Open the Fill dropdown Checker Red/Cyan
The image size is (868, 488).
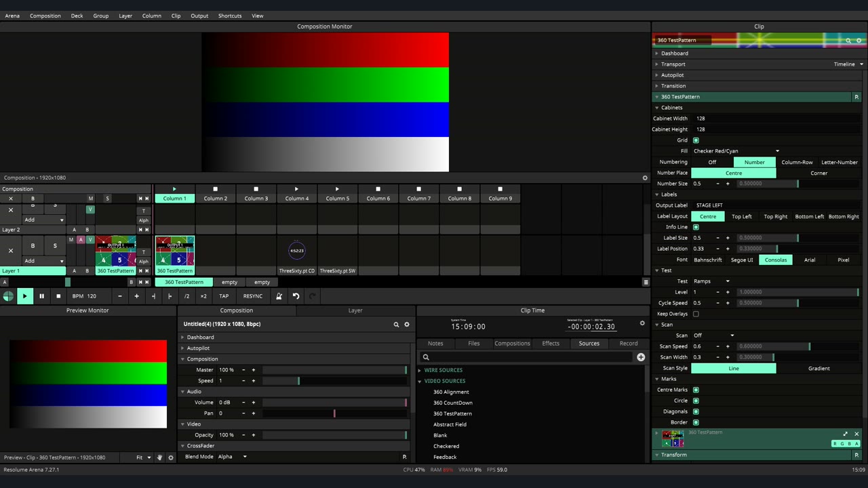[x=736, y=151]
